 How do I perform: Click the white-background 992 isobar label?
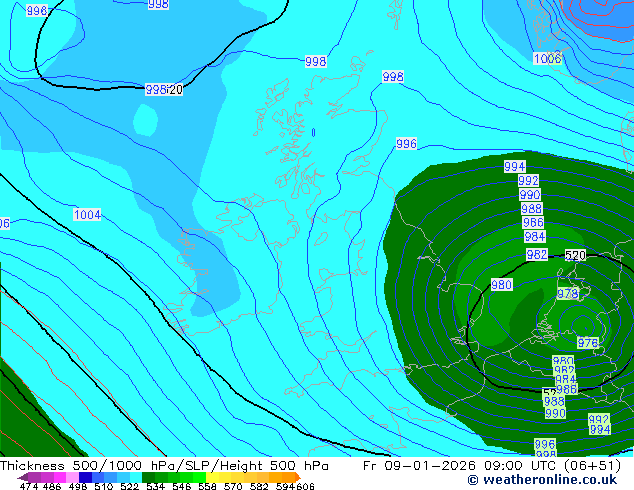[528, 180]
